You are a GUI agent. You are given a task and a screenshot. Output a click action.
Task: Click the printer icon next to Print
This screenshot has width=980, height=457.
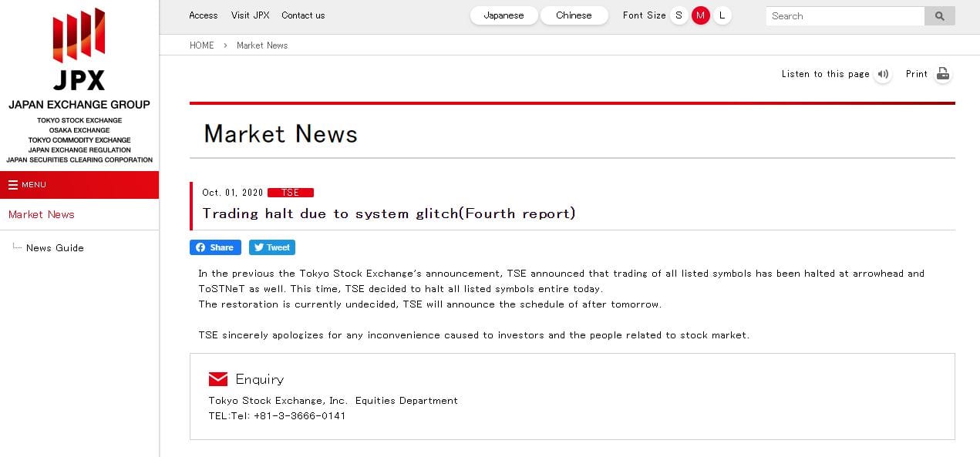(942, 75)
